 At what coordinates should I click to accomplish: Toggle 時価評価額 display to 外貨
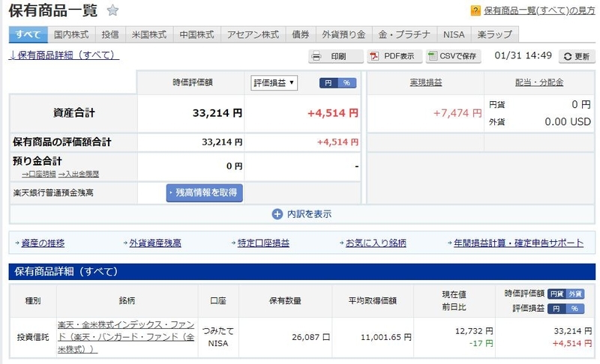[x=575, y=294]
